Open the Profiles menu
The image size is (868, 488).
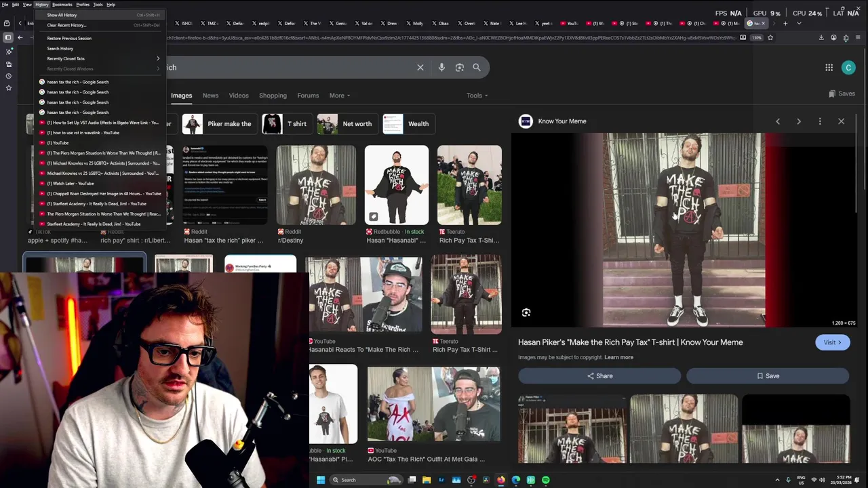pyautogui.click(x=83, y=5)
